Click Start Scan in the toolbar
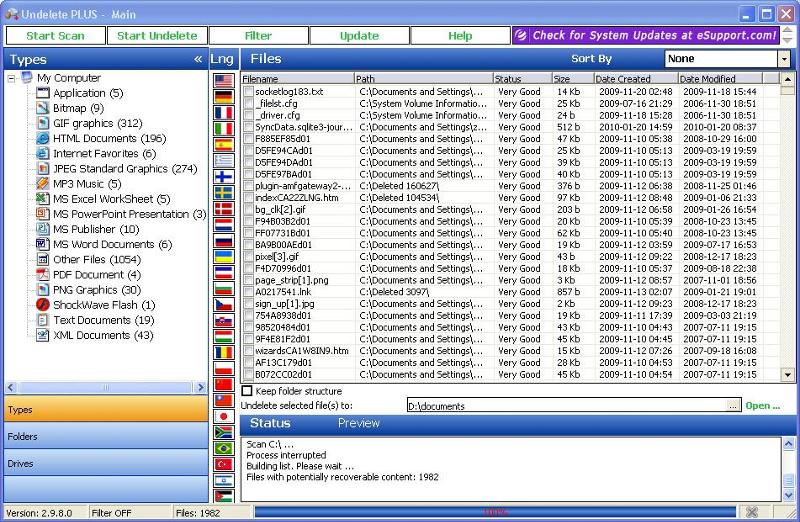The width and height of the screenshot is (800, 522). [x=56, y=36]
